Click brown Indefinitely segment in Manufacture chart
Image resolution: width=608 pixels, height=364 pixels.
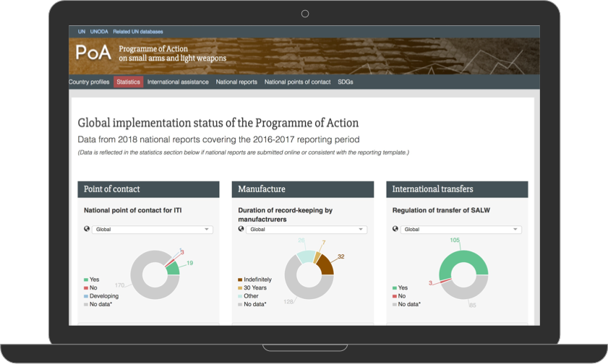click(325, 266)
